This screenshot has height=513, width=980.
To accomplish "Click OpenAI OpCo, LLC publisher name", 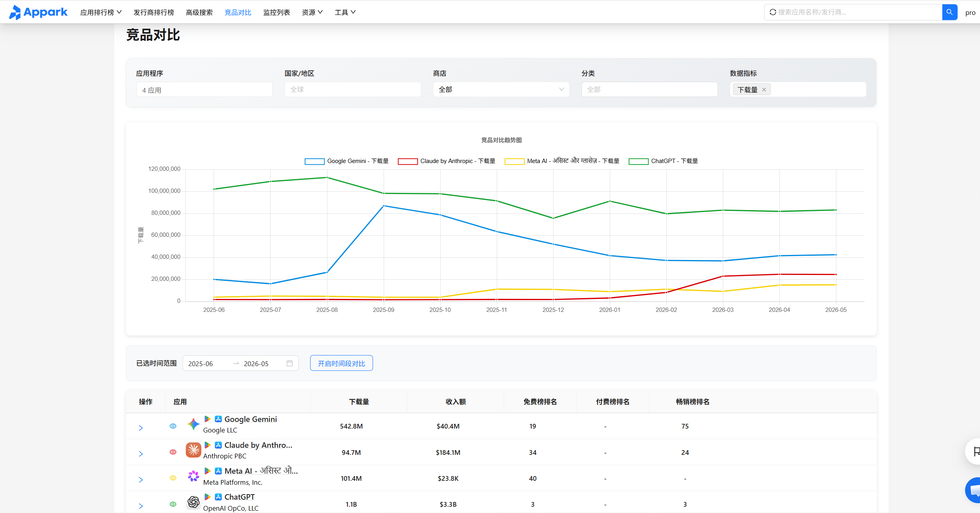I will (230, 508).
